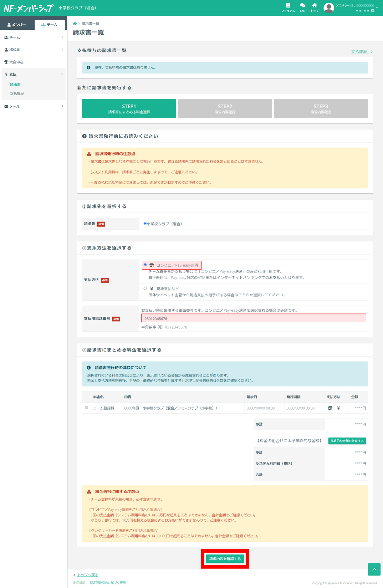
Task: Click the STEP2 請求内容確認 step
Action: (x=225, y=109)
